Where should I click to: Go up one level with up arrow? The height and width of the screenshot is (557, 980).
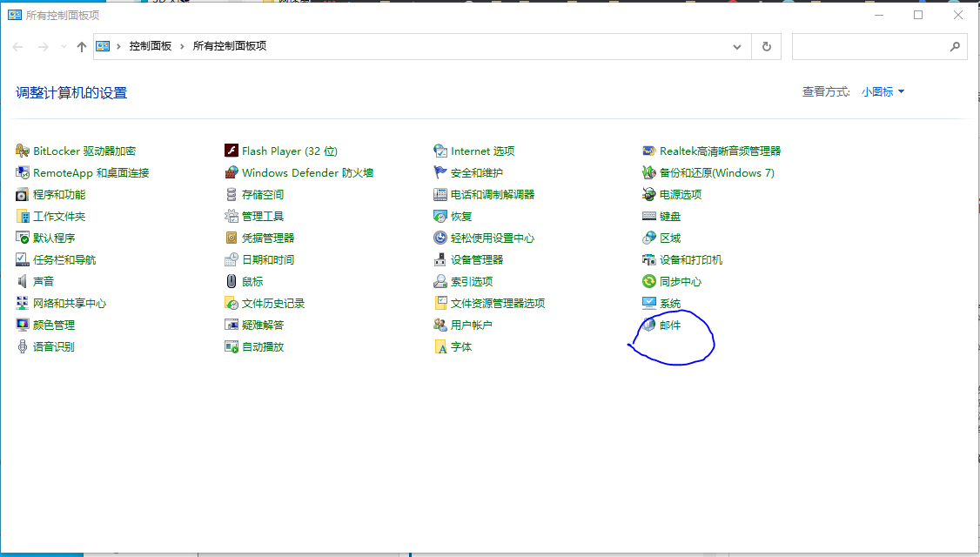point(81,47)
